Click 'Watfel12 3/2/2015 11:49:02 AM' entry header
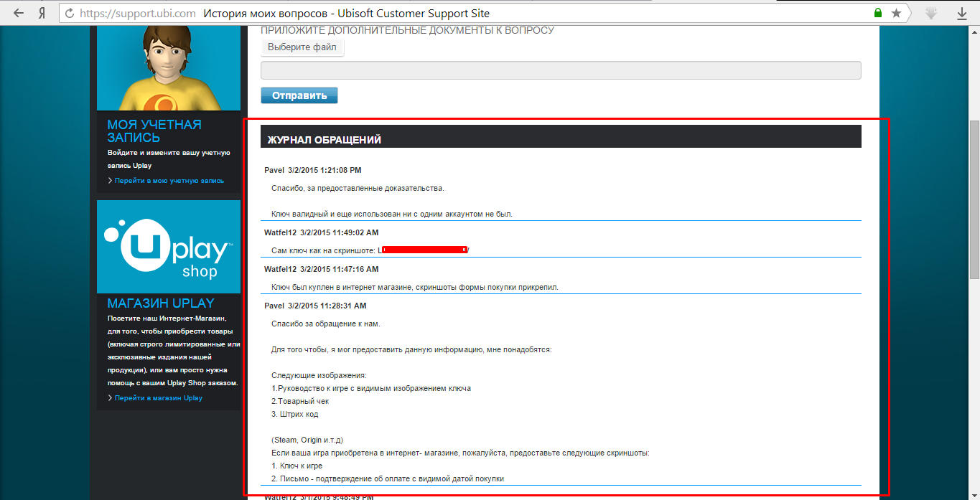Screen dimensions: 980x500 point(321,232)
